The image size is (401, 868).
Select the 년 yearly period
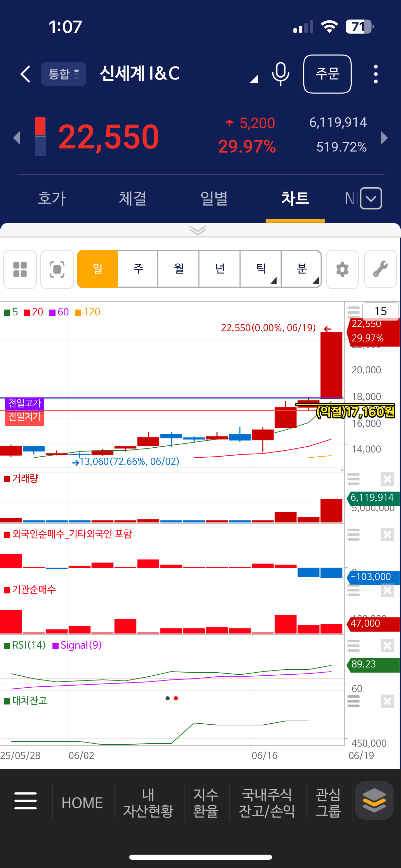click(220, 269)
